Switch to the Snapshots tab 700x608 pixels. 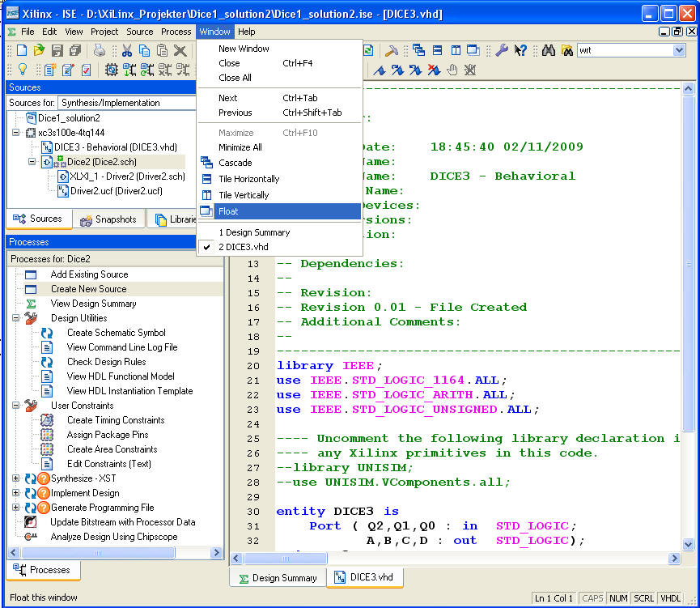pyautogui.click(x=108, y=219)
